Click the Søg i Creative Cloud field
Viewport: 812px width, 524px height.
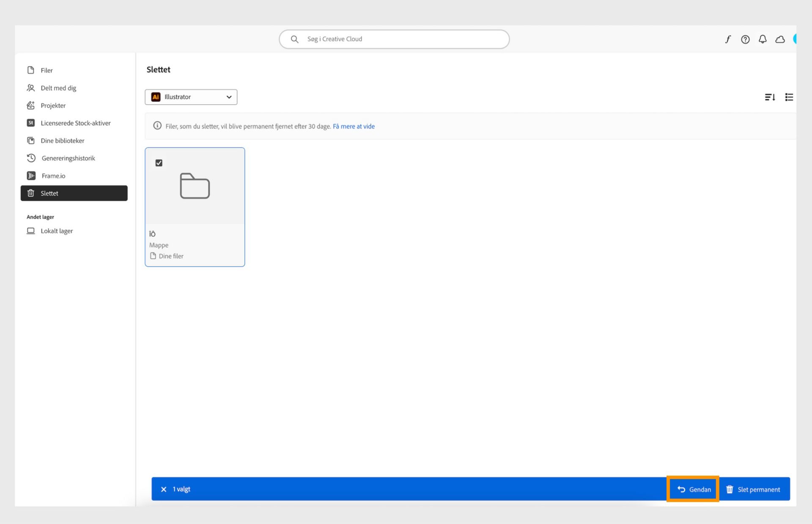pyautogui.click(x=394, y=39)
